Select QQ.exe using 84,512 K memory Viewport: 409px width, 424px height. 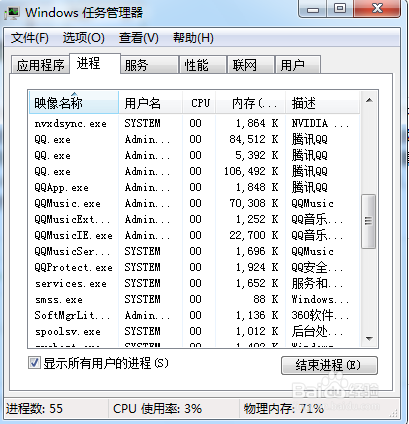point(195,139)
